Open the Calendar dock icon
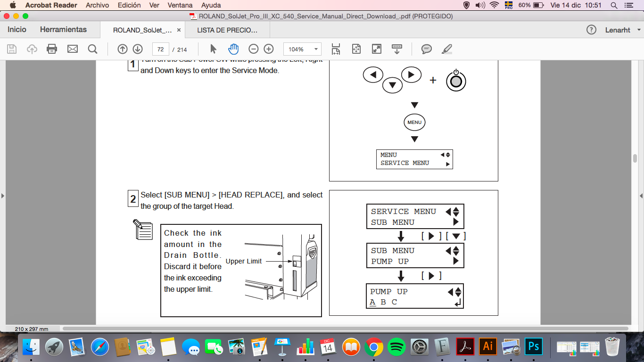 (328, 347)
